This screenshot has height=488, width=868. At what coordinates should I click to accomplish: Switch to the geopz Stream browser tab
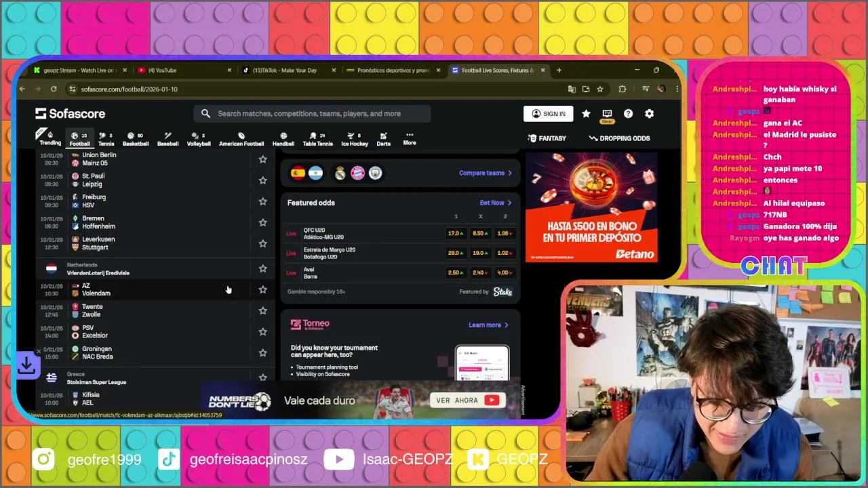tap(80, 70)
